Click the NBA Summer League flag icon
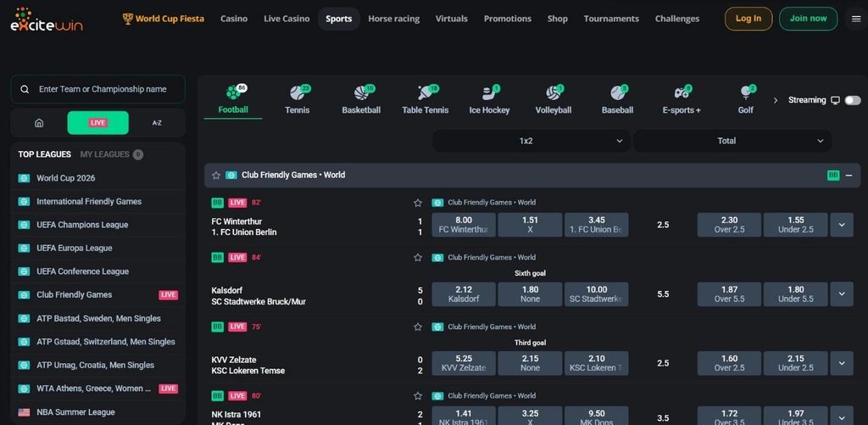 pyautogui.click(x=24, y=412)
